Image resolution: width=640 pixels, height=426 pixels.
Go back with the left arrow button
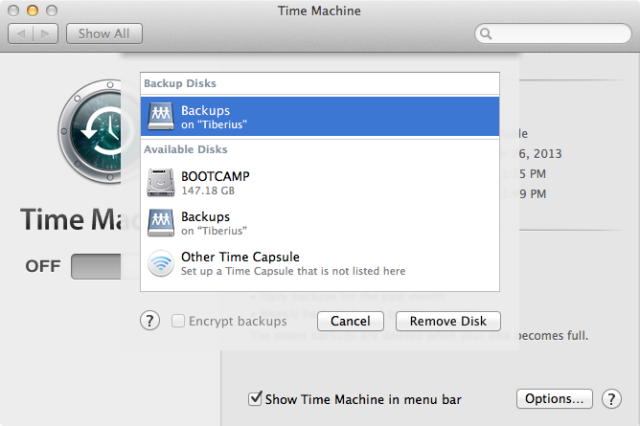(x=21, y=33)
